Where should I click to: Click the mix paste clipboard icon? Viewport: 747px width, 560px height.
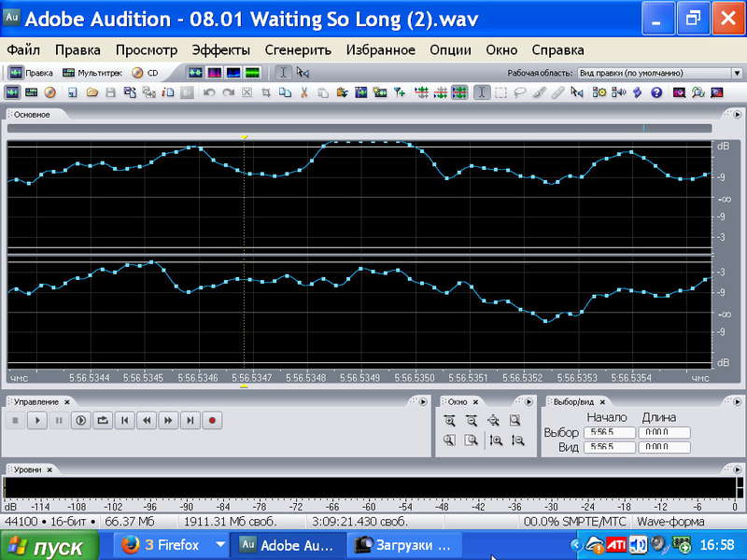pos(342,92)
